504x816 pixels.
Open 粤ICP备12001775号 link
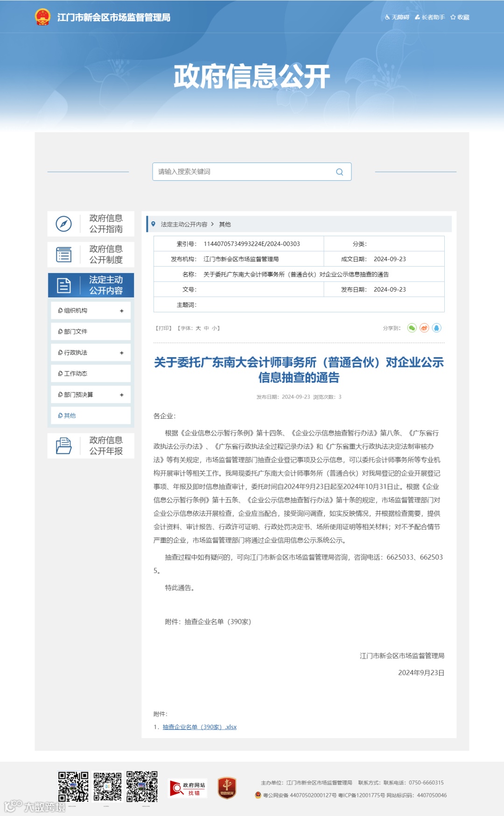(x=362, y=795)
